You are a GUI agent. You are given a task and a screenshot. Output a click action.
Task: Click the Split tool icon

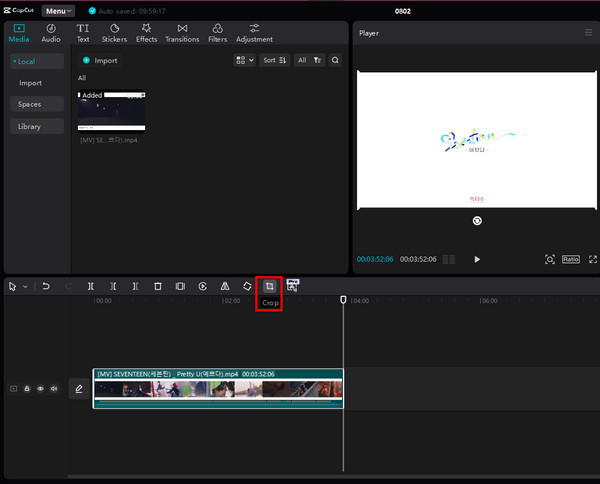click(x=91, y=286)
